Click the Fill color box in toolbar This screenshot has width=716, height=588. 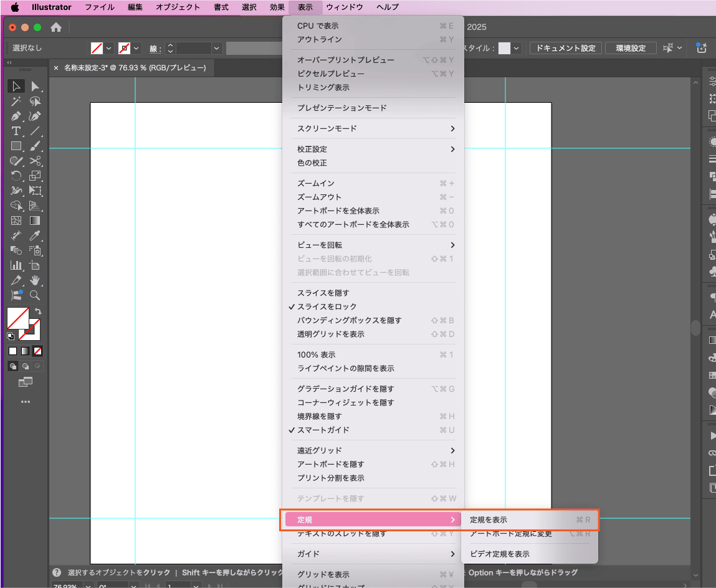click(18, 318)
